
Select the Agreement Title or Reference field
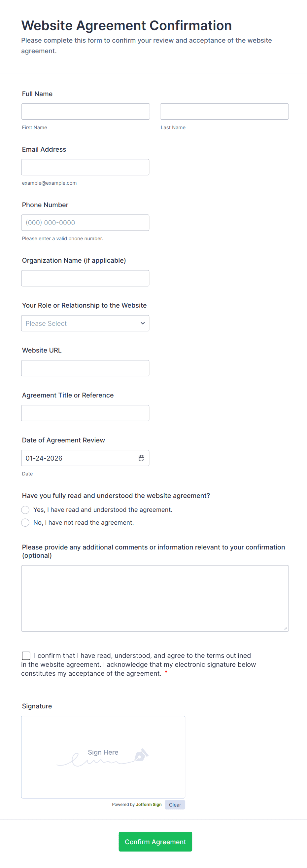[x=85, y=413]
